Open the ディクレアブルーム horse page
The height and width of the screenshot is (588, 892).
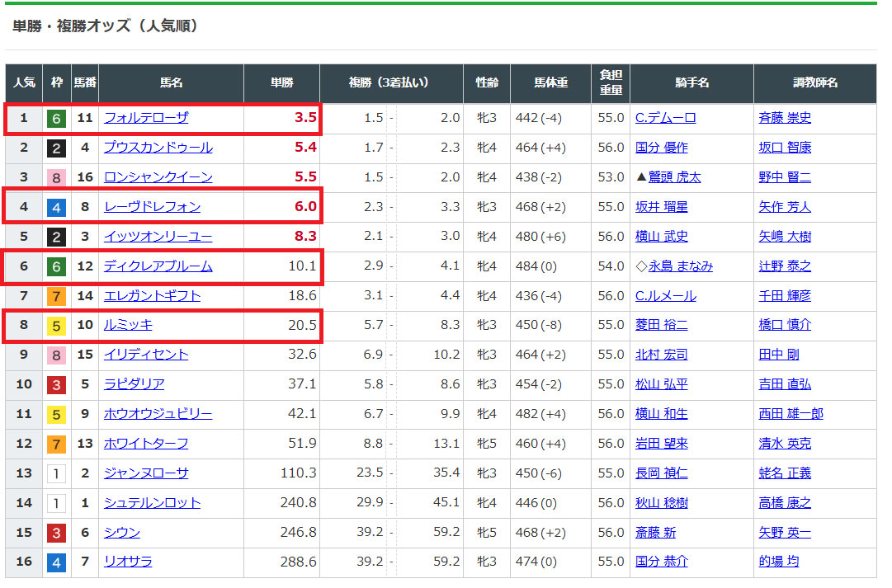(158, 266)
